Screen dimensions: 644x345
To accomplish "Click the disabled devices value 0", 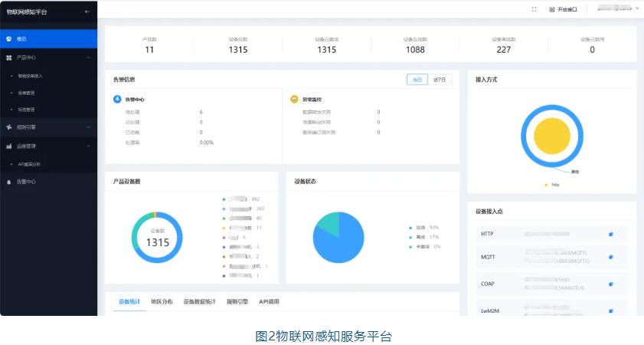I will 592,50.
